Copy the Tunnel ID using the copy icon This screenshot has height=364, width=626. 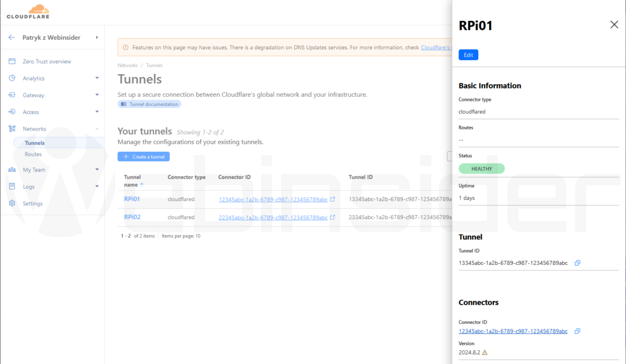coord(577,263)
